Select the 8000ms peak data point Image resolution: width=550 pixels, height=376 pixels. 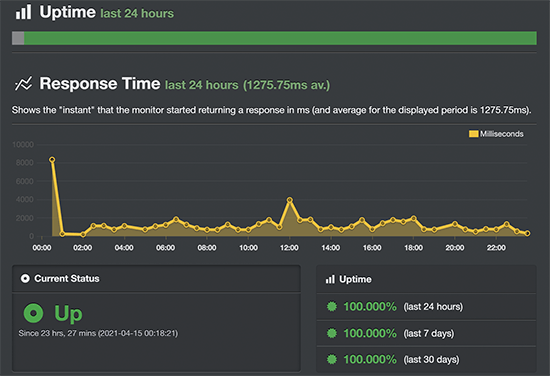click(52, 160)
